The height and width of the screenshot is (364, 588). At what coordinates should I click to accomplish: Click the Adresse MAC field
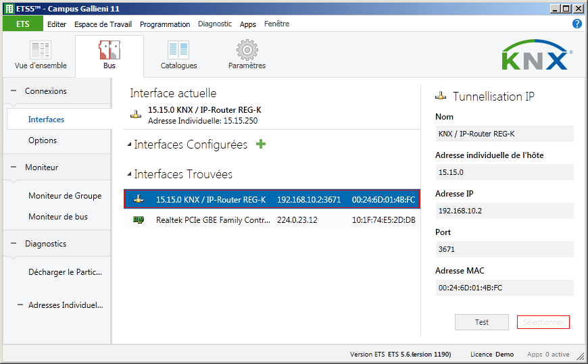coord(504,288)
